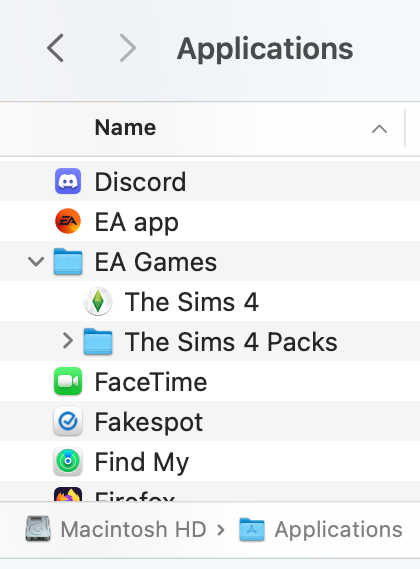This screenshot has width=420, height=569.
Task: Select the Discord row text
Action: click(x=140, y=181)
